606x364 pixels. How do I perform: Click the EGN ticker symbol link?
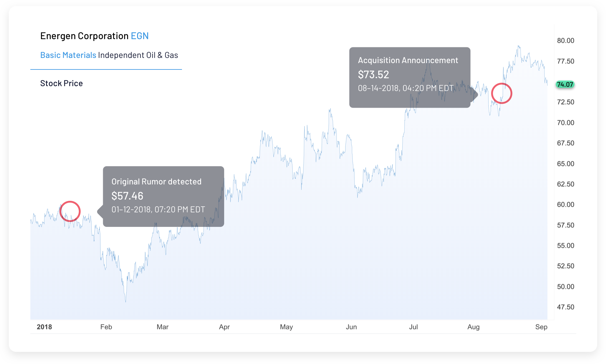pos(140,36)
